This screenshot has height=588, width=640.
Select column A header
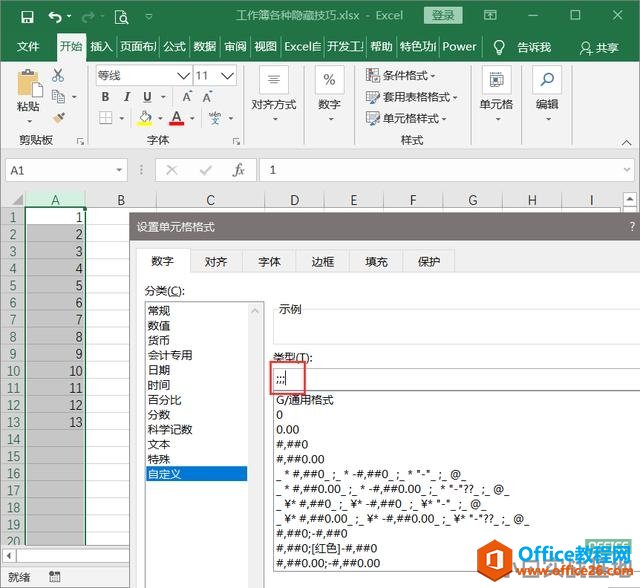click(56, 200)
